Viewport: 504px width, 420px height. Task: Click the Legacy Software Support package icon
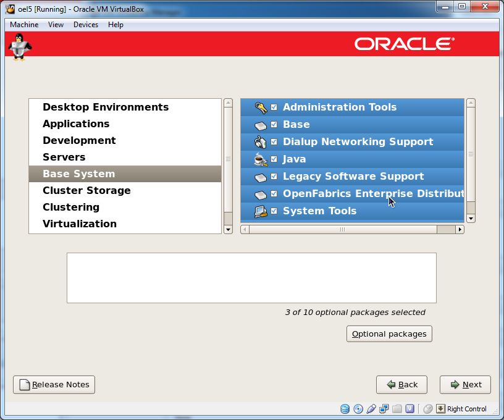[261, 177]
